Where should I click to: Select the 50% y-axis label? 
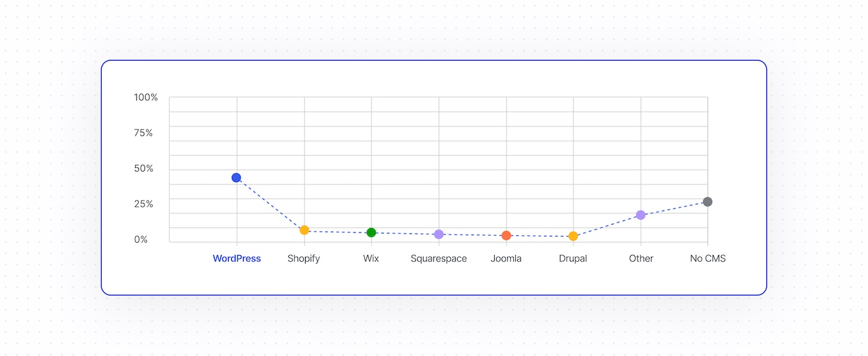point(144,169)
